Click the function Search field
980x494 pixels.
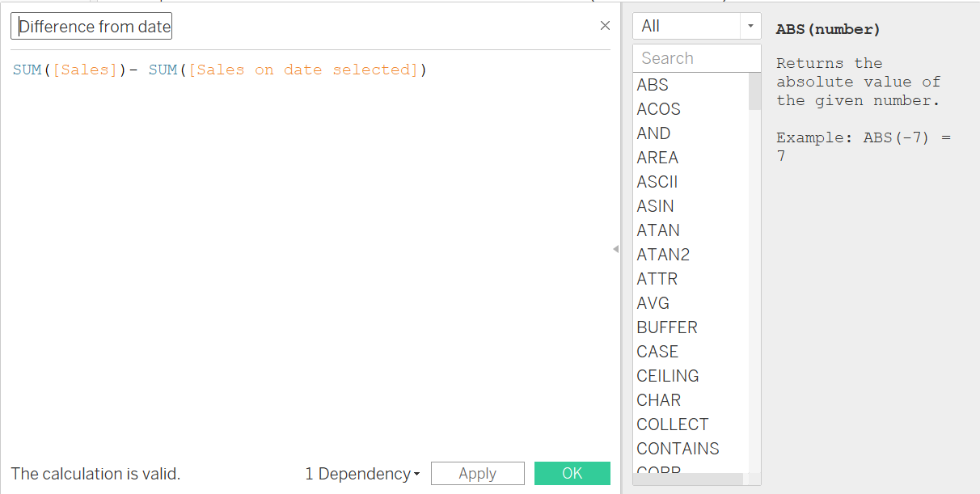click(x=696, y=58)
